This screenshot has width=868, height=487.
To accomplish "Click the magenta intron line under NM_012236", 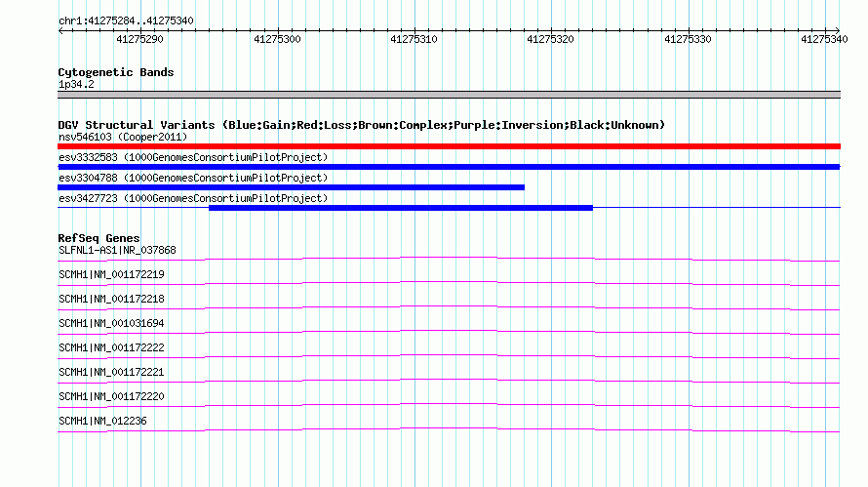I will point(449,429).
